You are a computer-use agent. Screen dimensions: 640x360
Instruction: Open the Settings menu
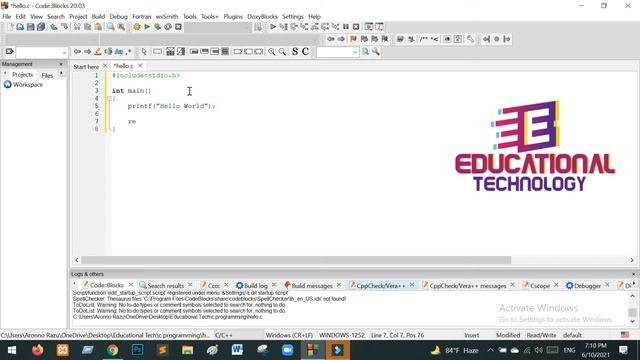coord(293,17)
